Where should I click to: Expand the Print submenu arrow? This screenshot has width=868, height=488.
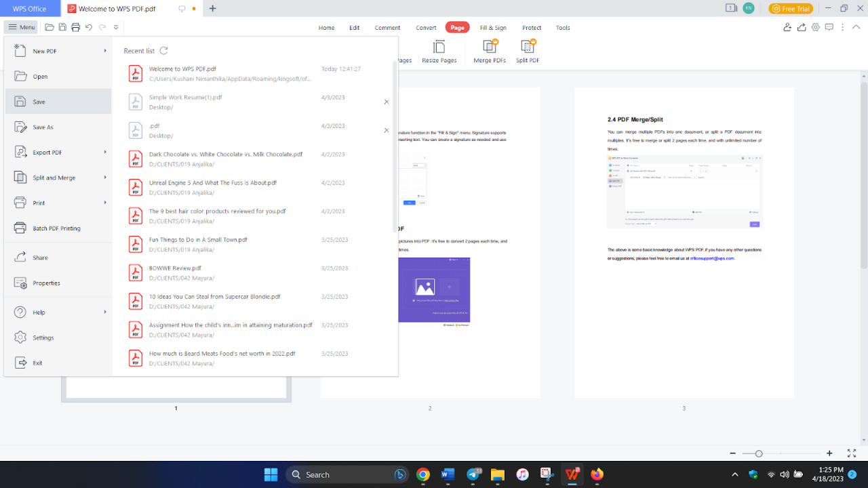point(106,202)
